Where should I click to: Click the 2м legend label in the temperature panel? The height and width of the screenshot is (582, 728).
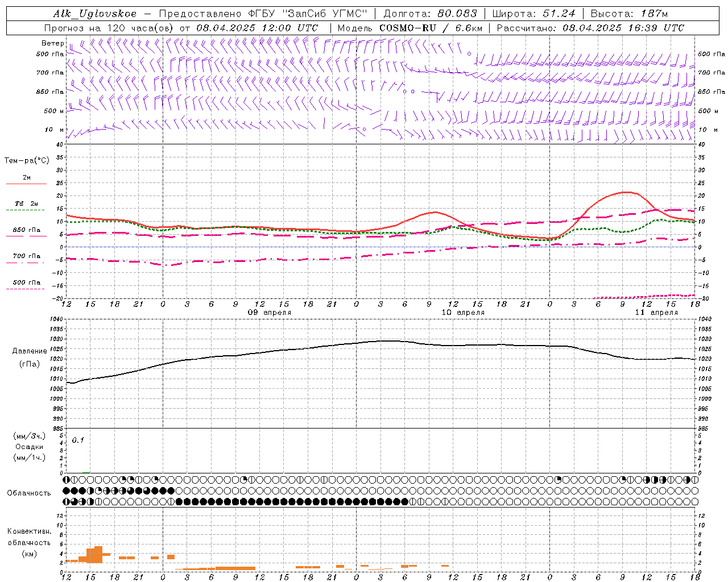27,178
